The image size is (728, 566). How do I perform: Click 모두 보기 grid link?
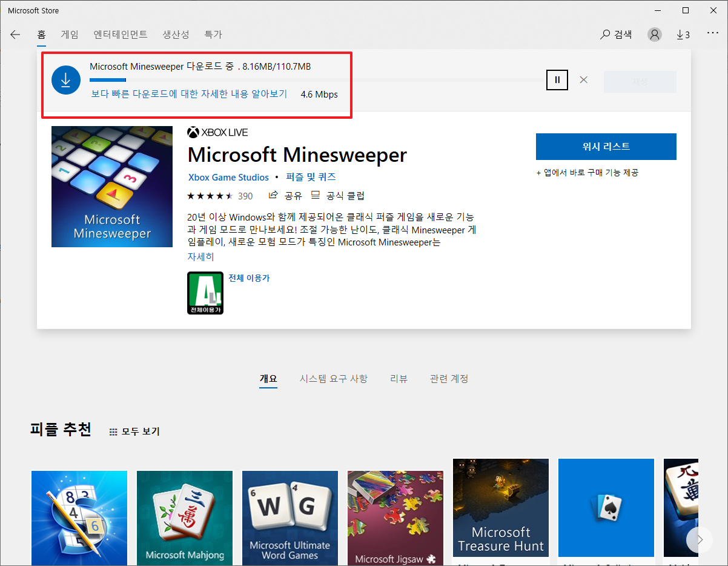134,431
